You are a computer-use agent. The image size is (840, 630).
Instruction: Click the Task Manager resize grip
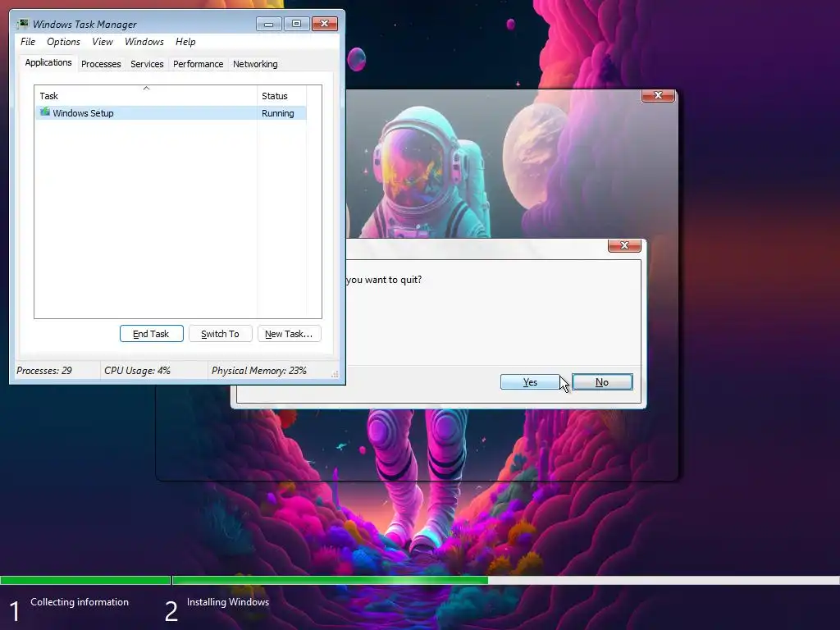tap(335, 374)
